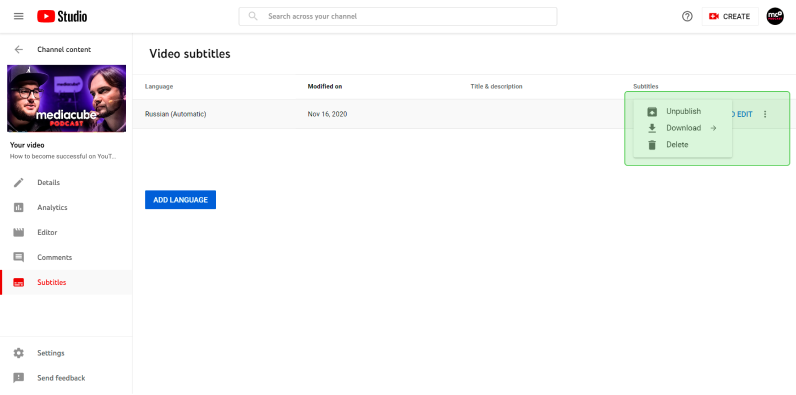Viewport: 796px width, 395px height.
Task: Click the Comments speech bubble icon
Action: tap(19, 257)
